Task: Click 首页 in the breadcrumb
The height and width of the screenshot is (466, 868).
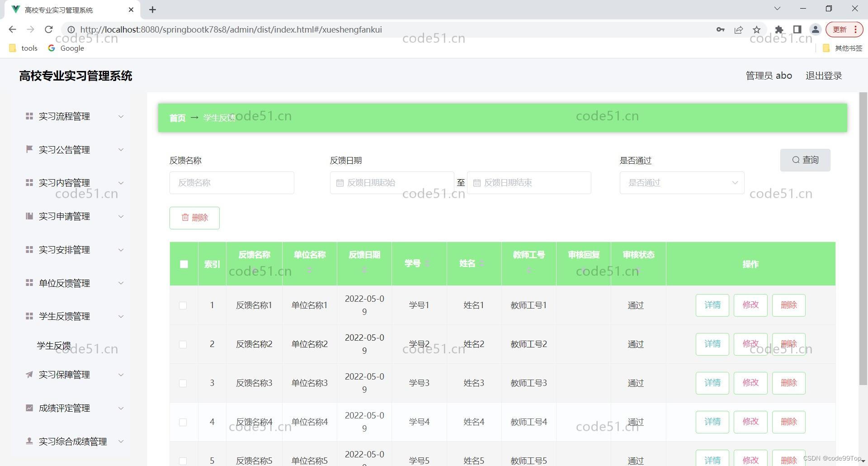Action: coord(177,118)
